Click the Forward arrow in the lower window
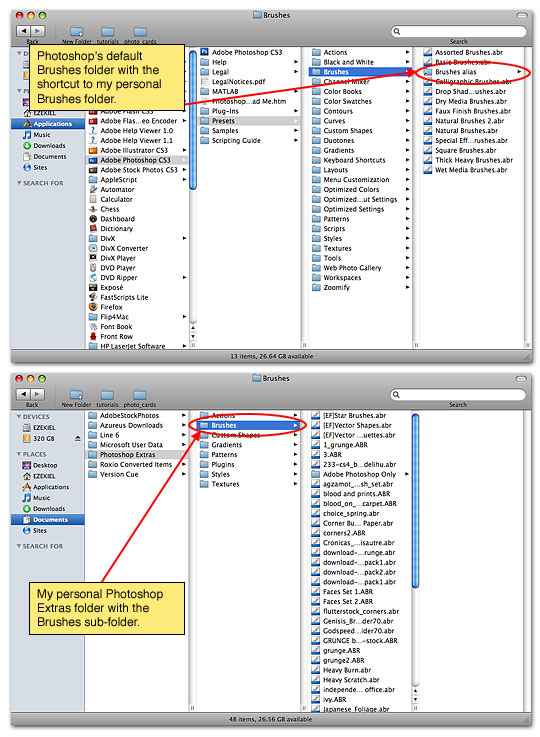This screenshot has height=737, width=540. [38, 394]
